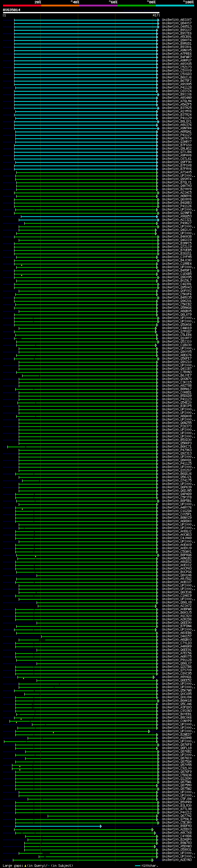This screenshot has height=868, width=197.
Task: Click the UniRef100_A5CB91 entry
Action: (x=177, y=37)
